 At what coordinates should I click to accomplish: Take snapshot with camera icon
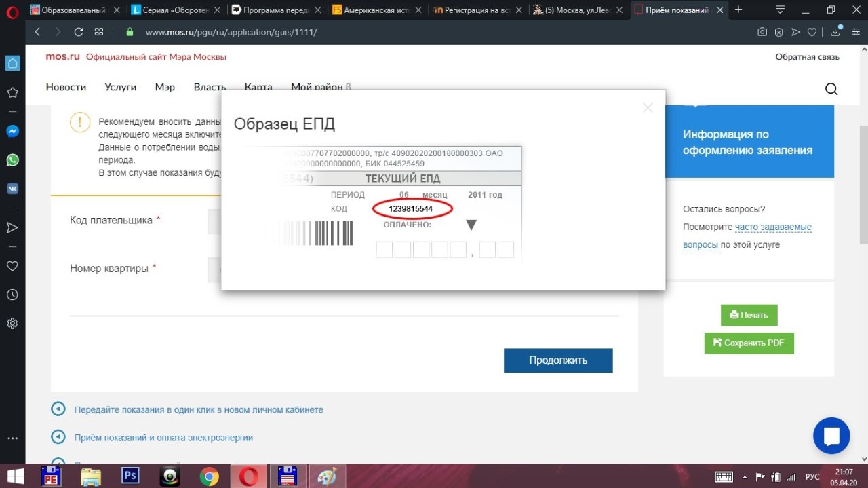point(762,32)
